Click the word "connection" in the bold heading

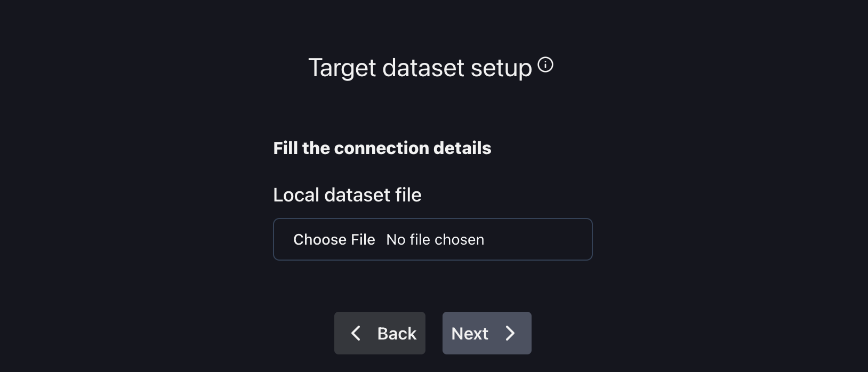(381, 148)
